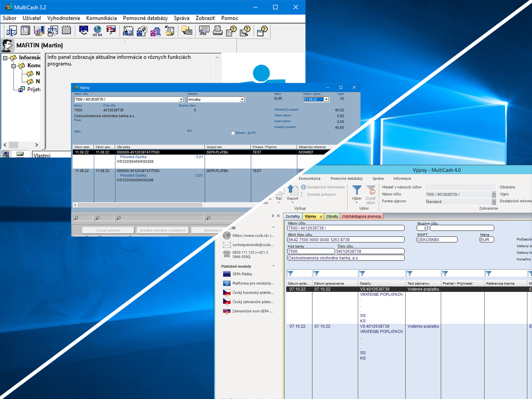Screen dimensions: 532x399
Task: Click the magnifier with question mark help icon
Action: coord(245,31)
